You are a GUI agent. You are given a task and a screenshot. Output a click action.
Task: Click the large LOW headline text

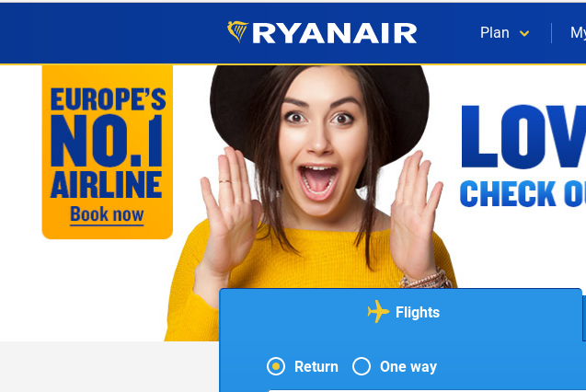pyautogui.click(x=523, y=136)
